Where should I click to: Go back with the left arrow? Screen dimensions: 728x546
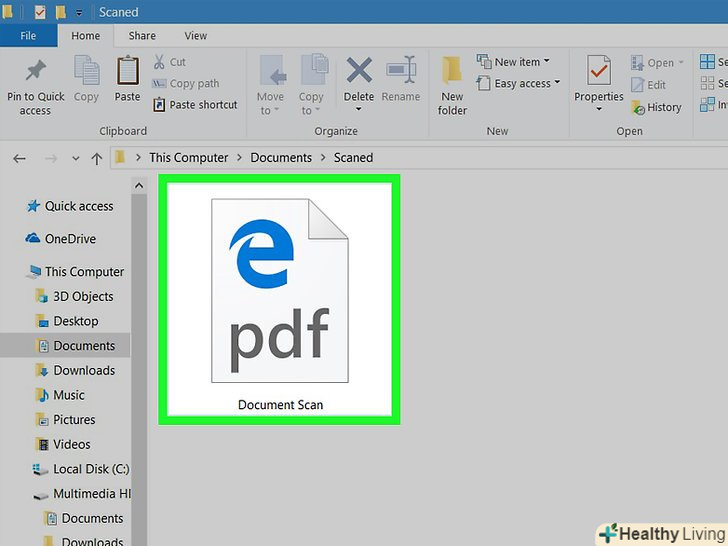[20, 159]
